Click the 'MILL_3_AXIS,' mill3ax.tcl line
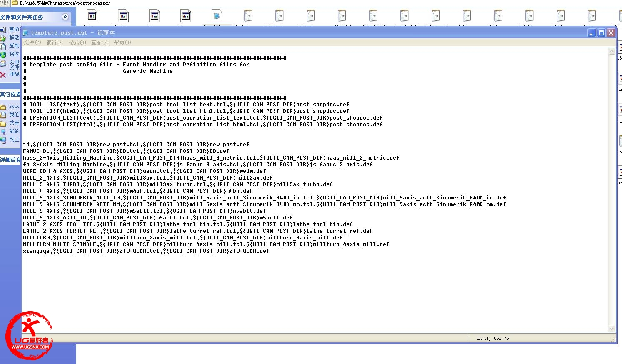Viewport: 622px width, 364px height. click(148, 178)
